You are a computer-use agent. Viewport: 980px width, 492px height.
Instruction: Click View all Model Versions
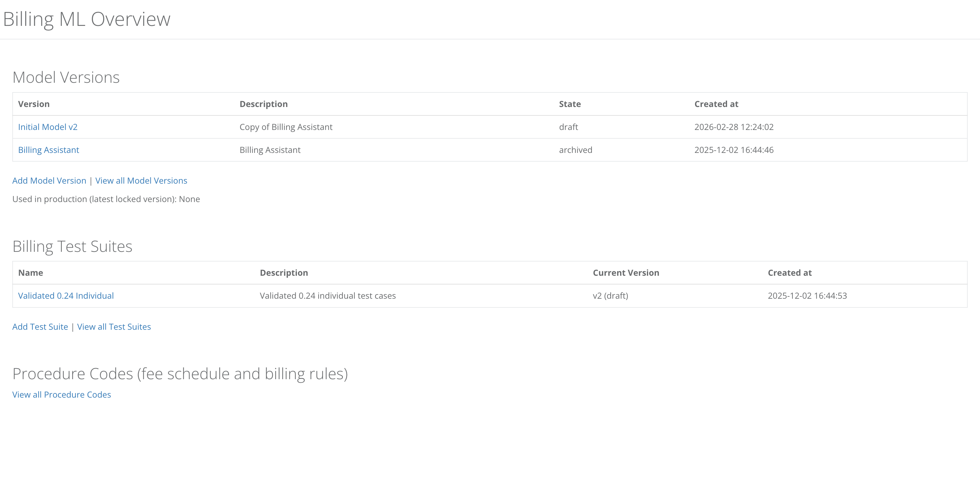[x=141, y=181]
